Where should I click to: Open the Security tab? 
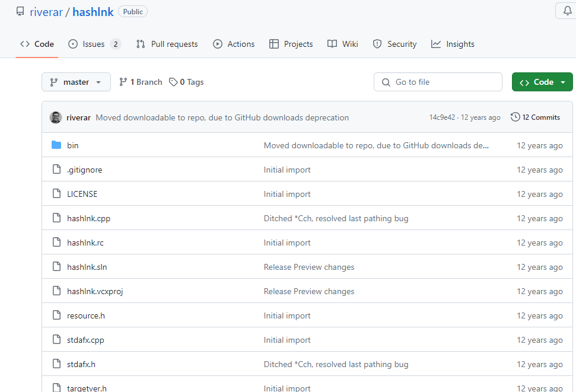394,44
